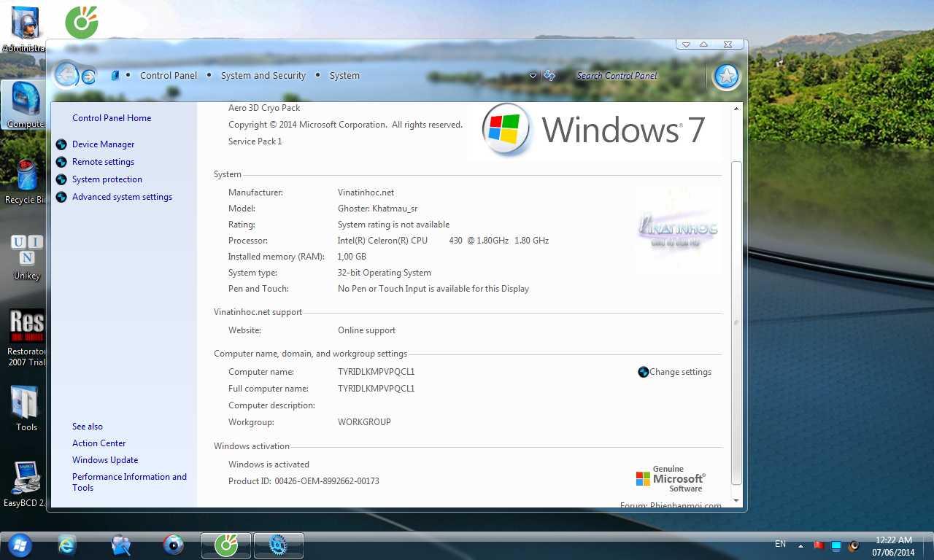Select the Unikey desktop shortcut
This screenshot has height=560, width=934.
coord(27,257)
